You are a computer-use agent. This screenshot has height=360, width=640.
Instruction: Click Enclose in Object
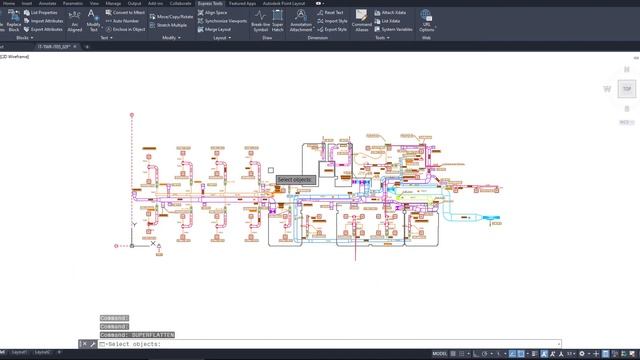click(x=125, y=29)
